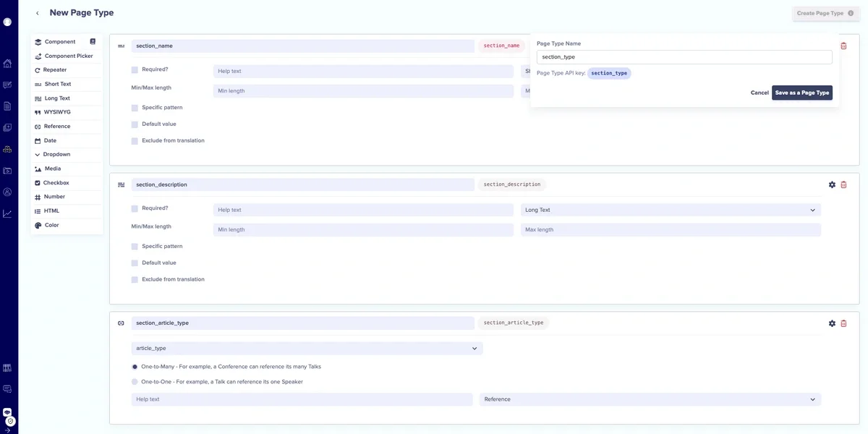Check Exclude from translation for section_name
The image size is (868, 434).
(135, 141)
